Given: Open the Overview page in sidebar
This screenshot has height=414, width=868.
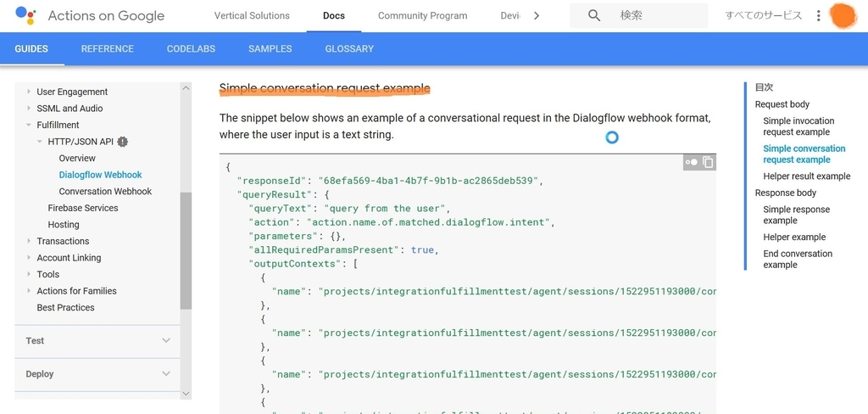Looking at the screenshot, I should pyautogui.click(x=77, y=159).
